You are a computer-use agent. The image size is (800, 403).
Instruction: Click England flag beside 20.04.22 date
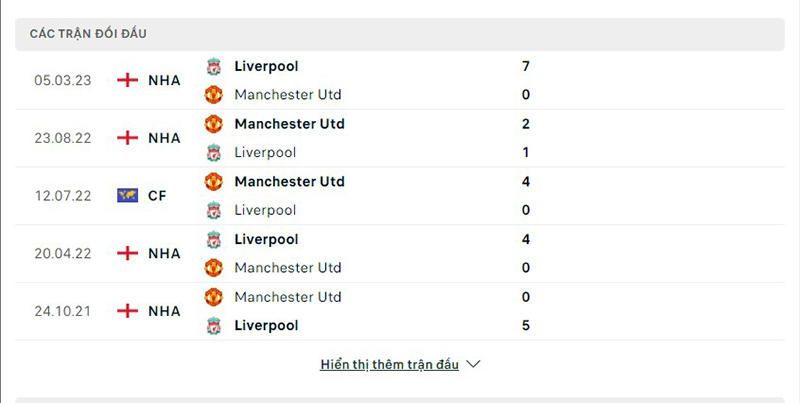(x=127, y=254)
